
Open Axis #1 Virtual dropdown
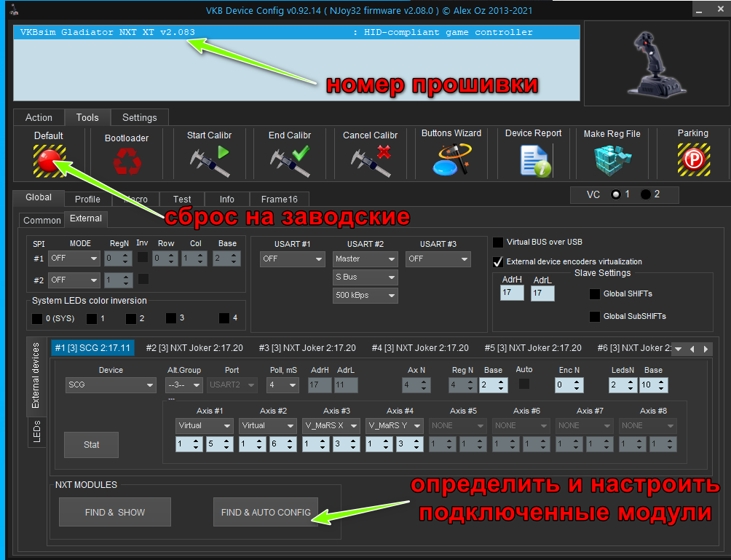pos(204,426)
